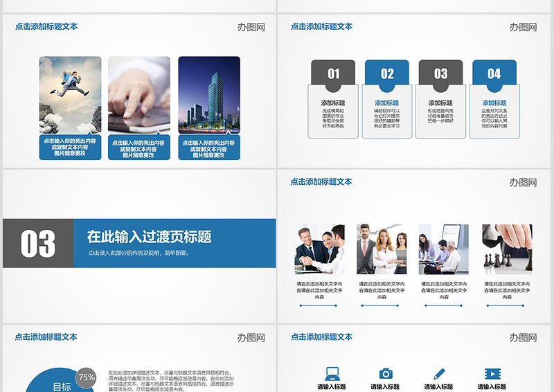Select the business handshake photo
Image resolution: width=554 pixels, height=392 pixels.
[x=319, y=249]
